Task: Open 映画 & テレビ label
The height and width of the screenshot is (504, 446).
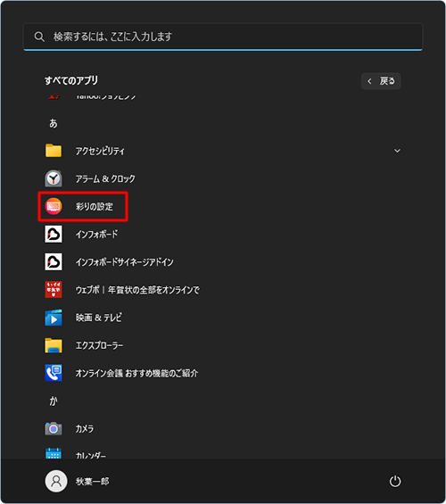Action: point(99,318)
